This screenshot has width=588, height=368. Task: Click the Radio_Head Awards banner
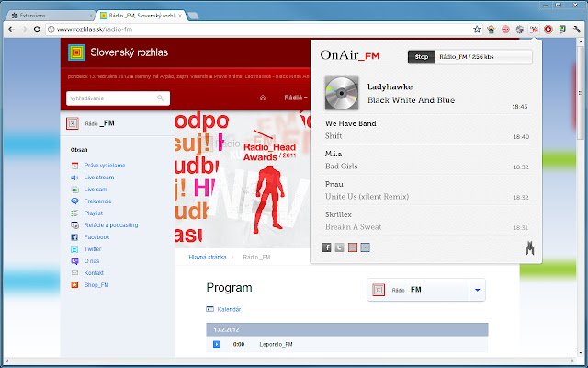(243, 179)
